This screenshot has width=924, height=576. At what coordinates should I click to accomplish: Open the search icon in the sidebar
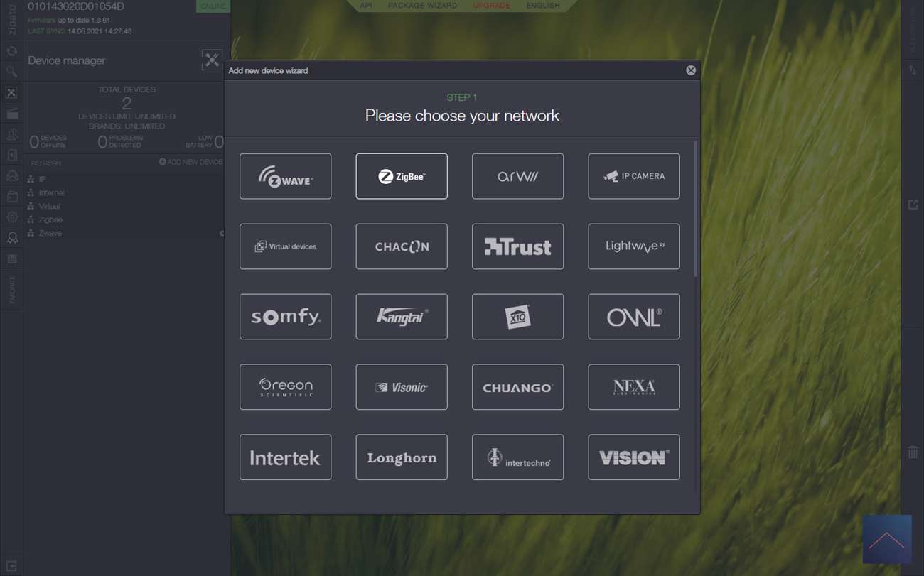[x=11, y=72]
